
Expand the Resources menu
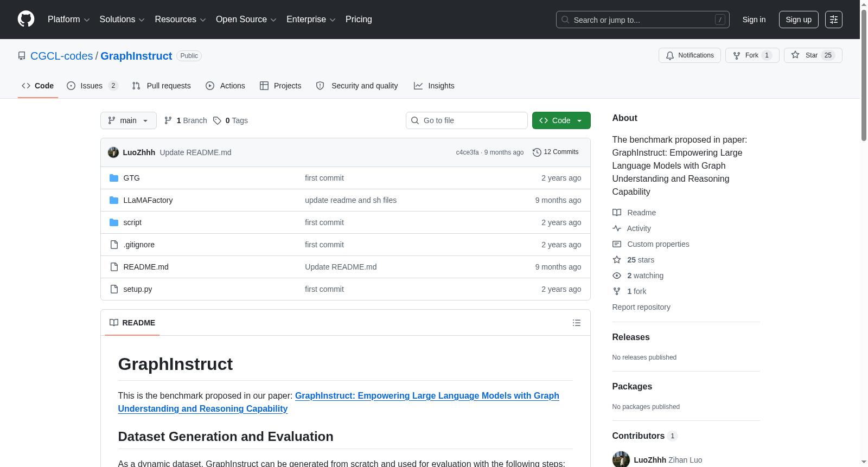(180, 20)
